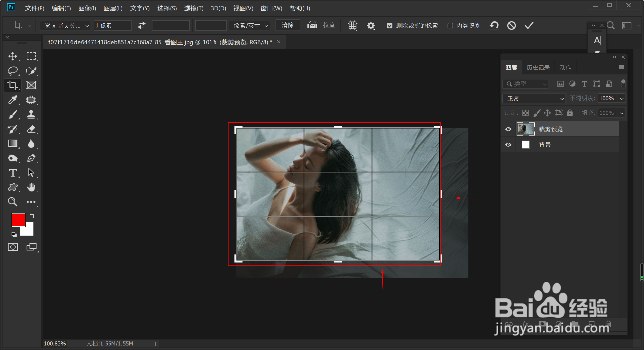Hide the 裁剪预览 layer

pyautogui.click(x=508, y=129)
